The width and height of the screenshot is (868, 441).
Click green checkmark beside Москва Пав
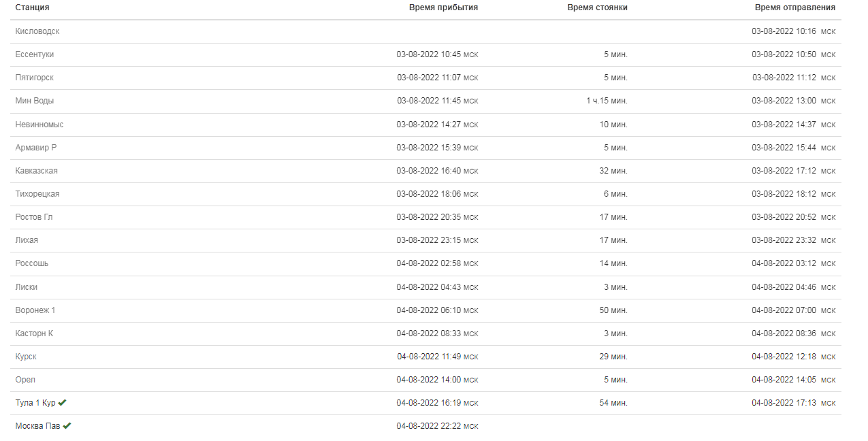pyautogui.click(x=67, y=426)
